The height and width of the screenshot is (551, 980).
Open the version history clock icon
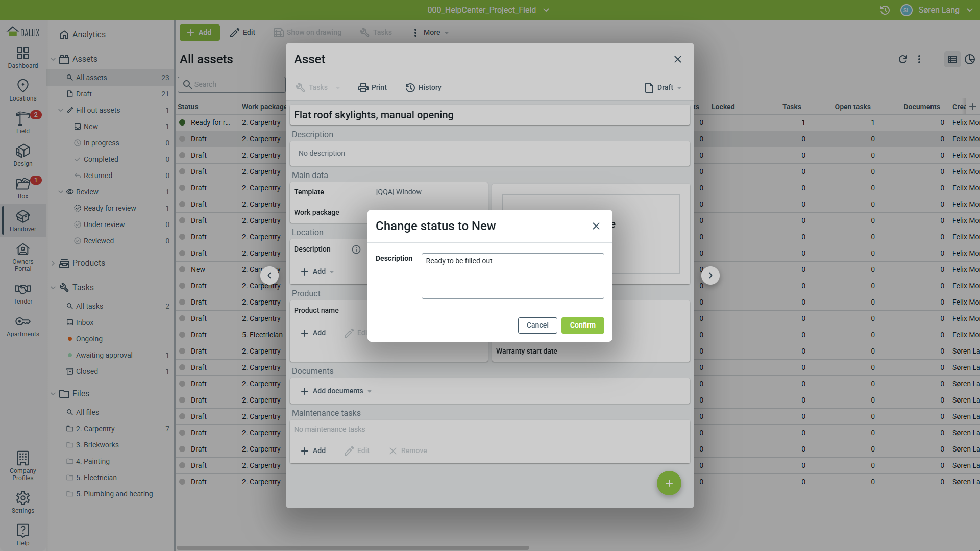click(885, 10)
